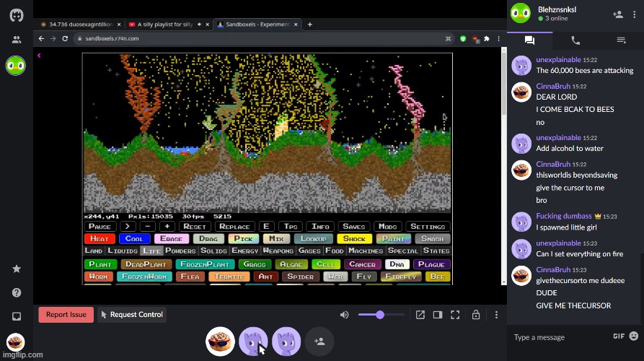
Task: Open the help question-mark icon
Action: [17, 292]
